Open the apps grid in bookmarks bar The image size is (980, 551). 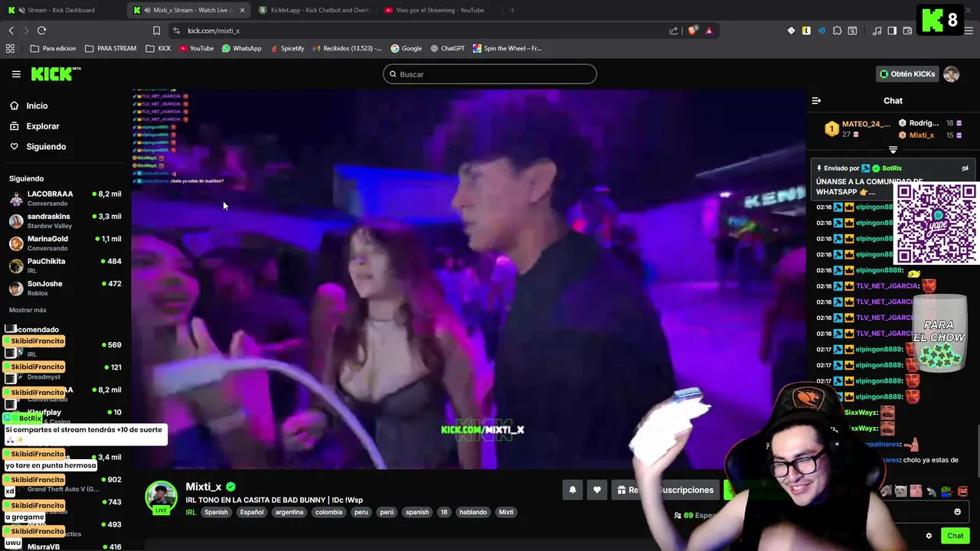10,48
